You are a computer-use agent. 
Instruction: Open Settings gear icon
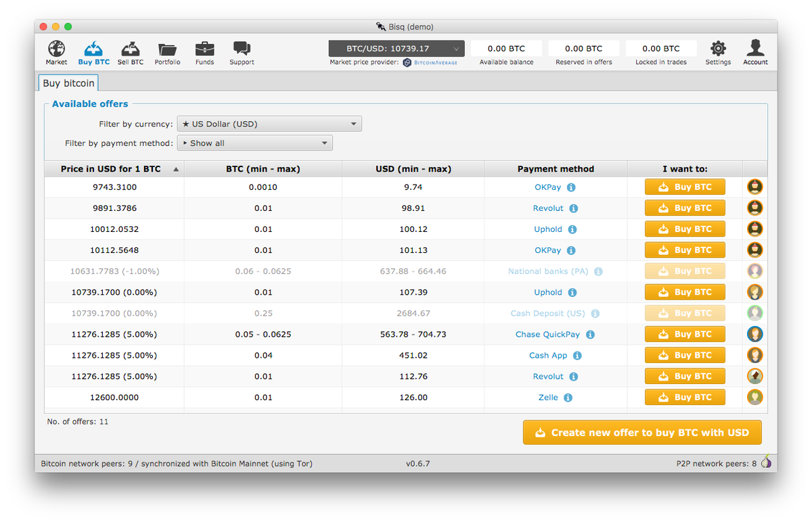click(x=718, y=49)
